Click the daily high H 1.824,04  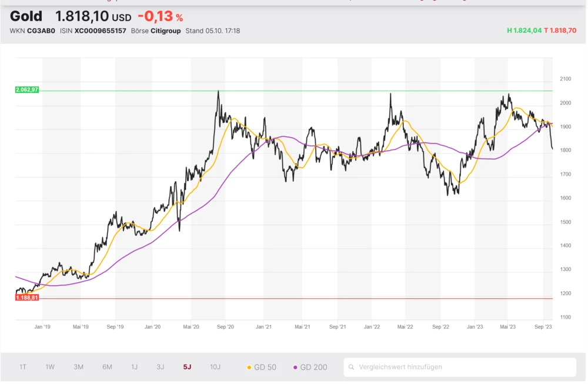[524, 30]
